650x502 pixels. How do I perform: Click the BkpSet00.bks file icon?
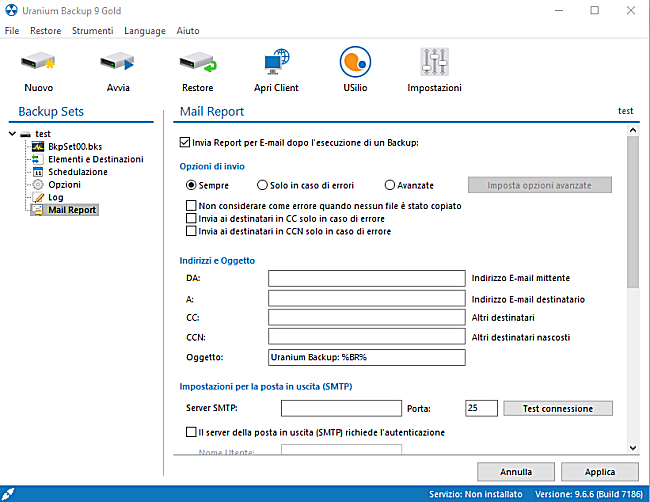coord(38,146)
